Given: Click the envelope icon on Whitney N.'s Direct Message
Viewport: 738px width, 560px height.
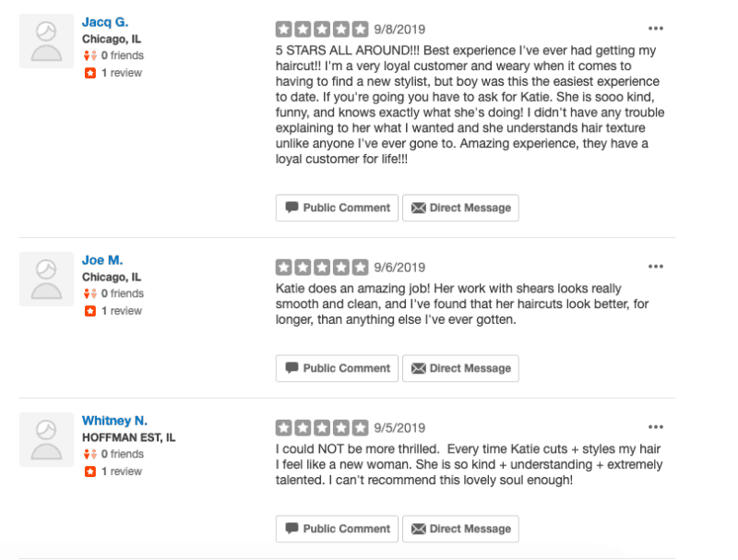Looking at the screenshot, I should pyautogui.click(x=421, y=529).
